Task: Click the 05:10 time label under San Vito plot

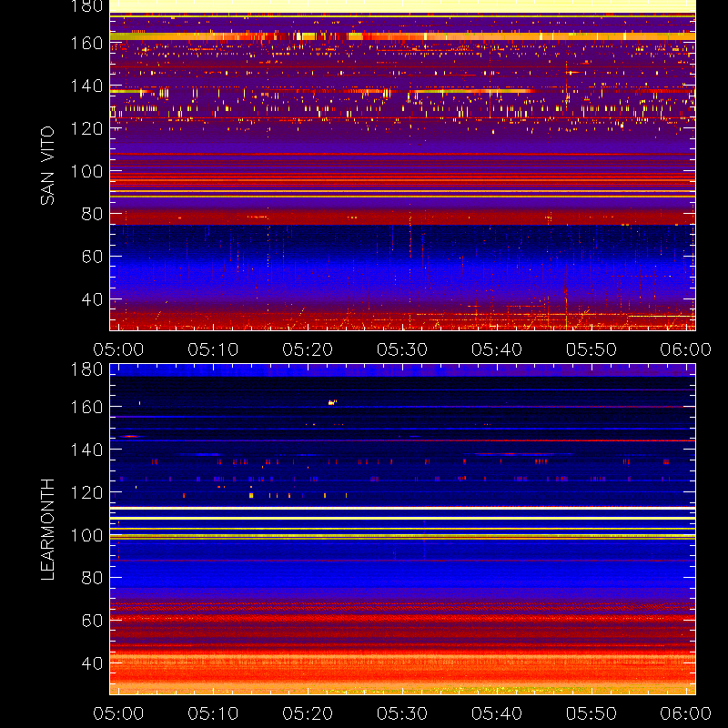Action: tap(213, 349)
